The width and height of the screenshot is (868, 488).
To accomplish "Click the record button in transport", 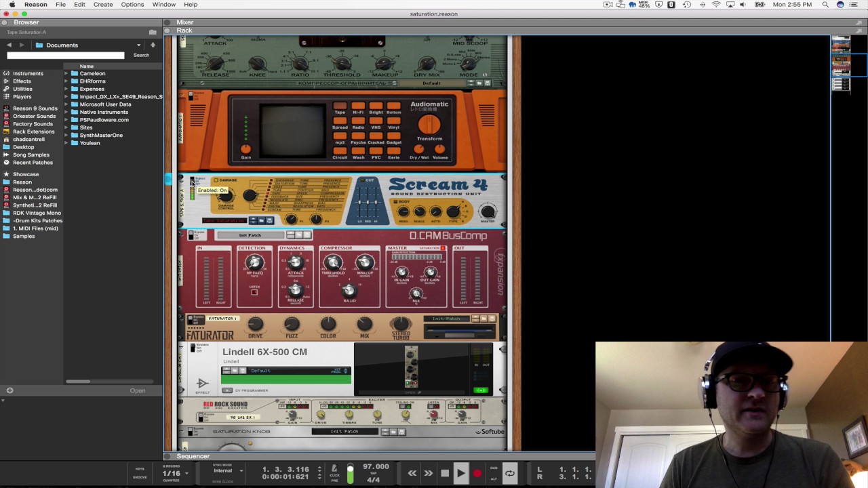I will pyautogui.click(x=477, y=473).
